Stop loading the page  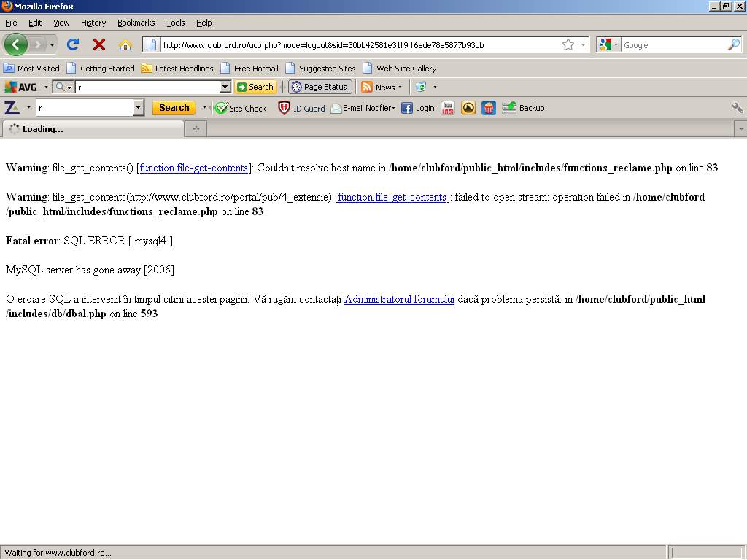[x=99, y=44]
